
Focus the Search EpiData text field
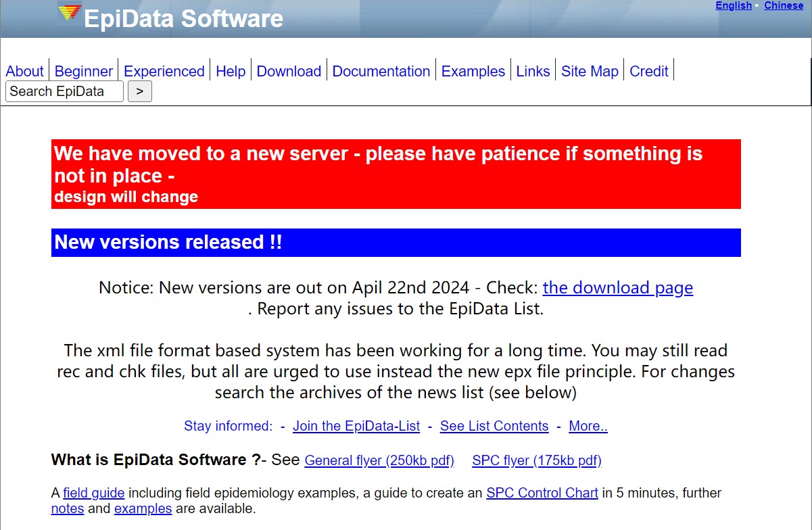pyautogui.click(x=64, y=91)
